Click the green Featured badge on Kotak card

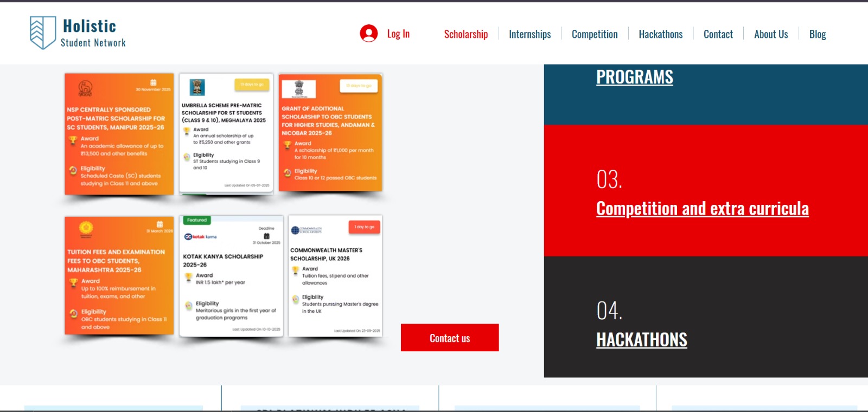pos(197,220)
